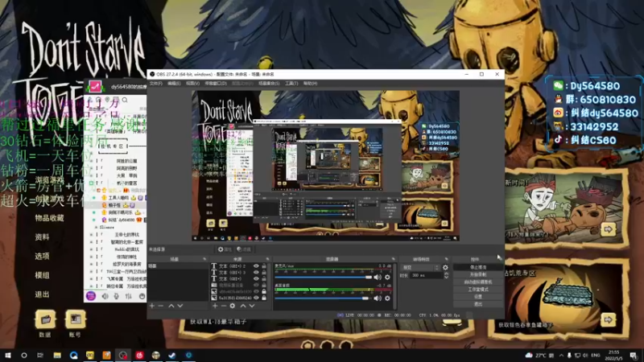Click search magnifier icon in voice chat window

(x=125, y=100)
